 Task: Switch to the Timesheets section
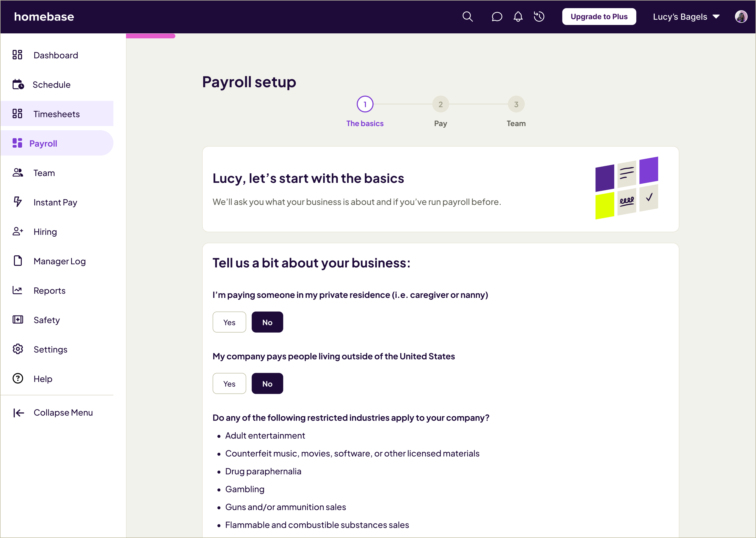(56, 114)
